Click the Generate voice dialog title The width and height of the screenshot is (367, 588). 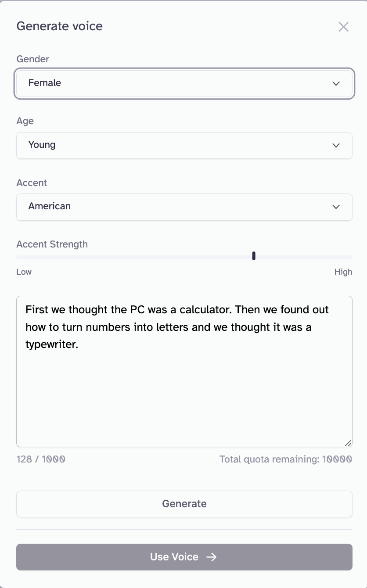click(x=60, y=26)
